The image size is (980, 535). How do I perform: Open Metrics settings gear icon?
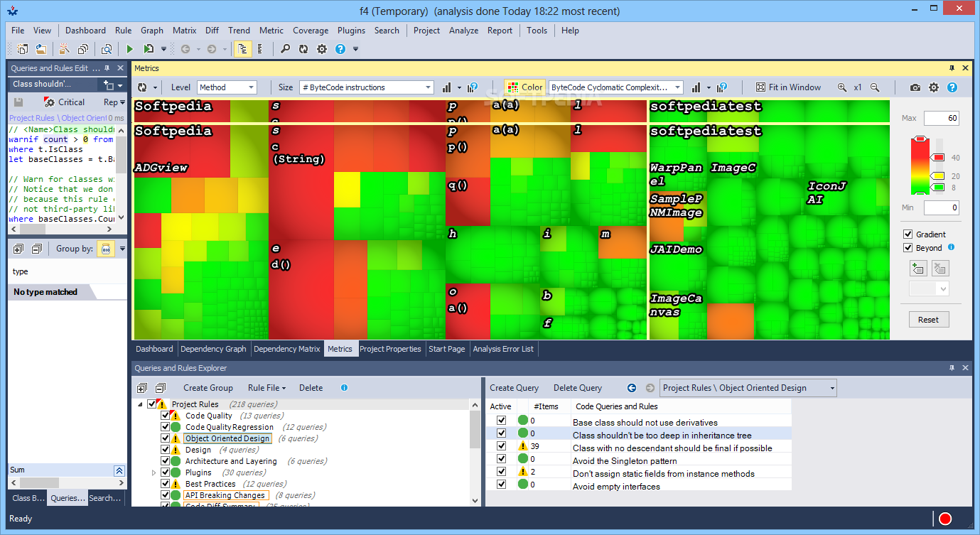pyautogui.click(x=934, y=87)
